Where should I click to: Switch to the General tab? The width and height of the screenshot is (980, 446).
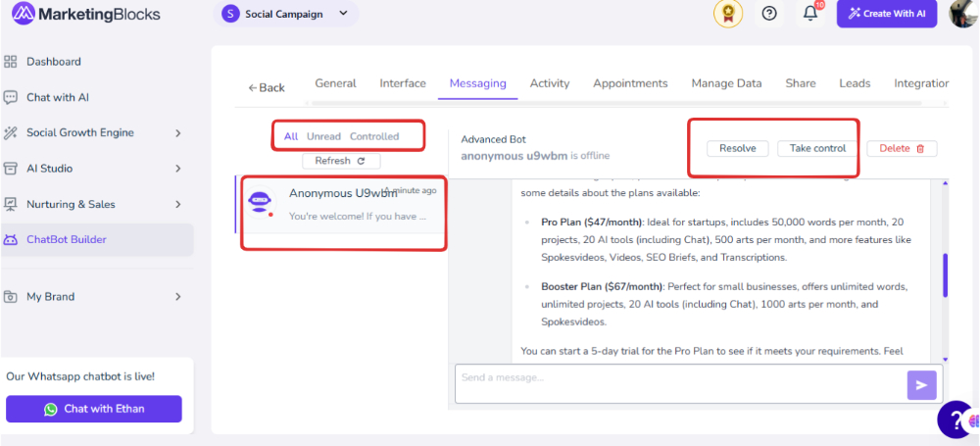tap(335, 83)
